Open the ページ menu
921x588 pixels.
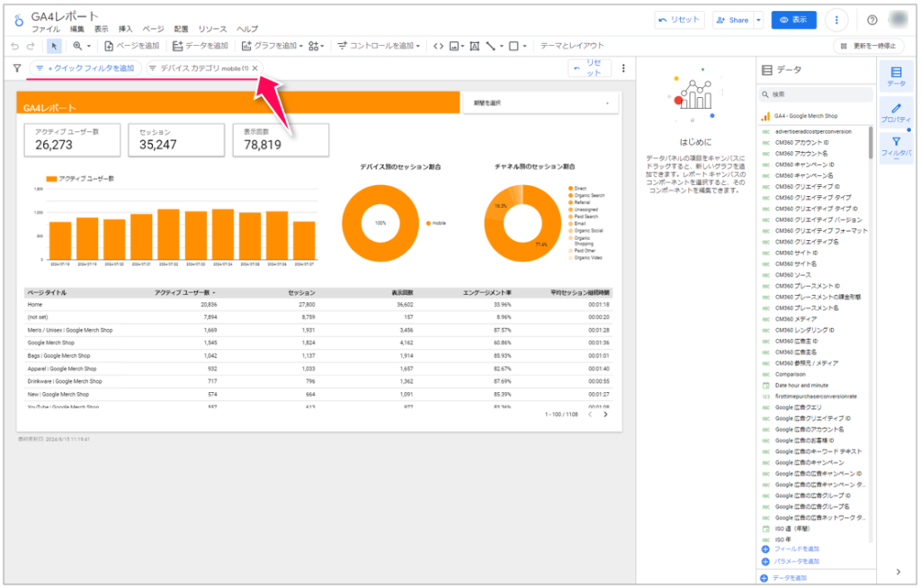(x=153, y=29)
